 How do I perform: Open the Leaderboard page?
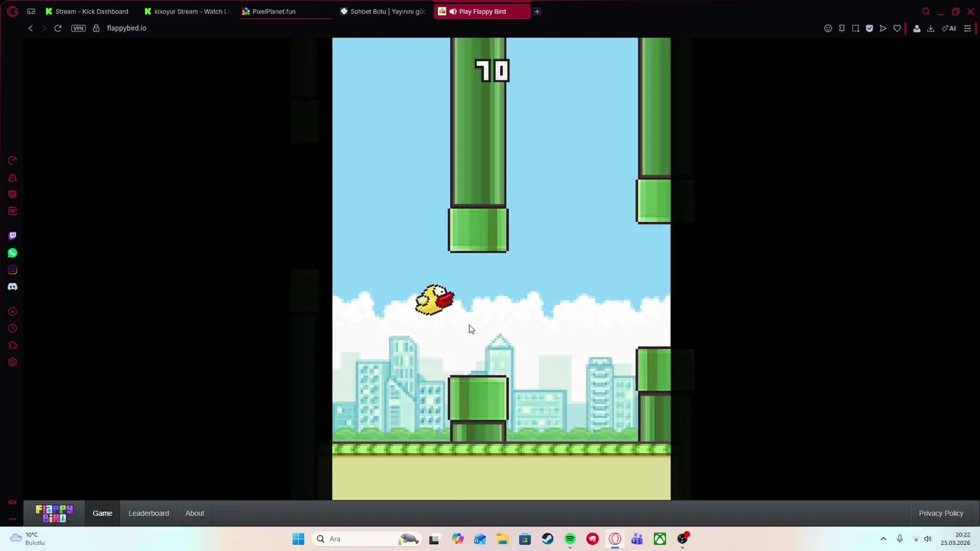(x=149, y=514)
